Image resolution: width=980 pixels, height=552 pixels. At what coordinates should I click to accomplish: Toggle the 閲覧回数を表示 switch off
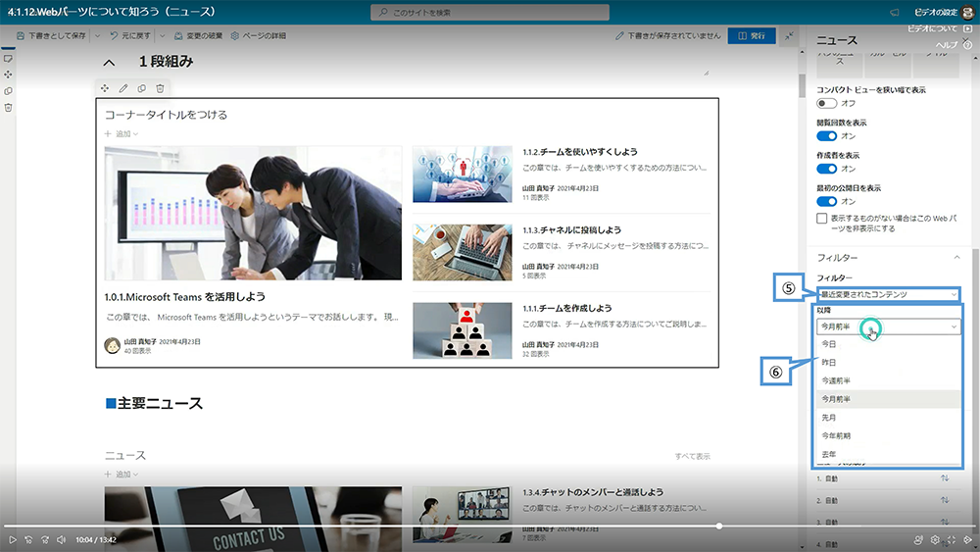click(826, 136)
